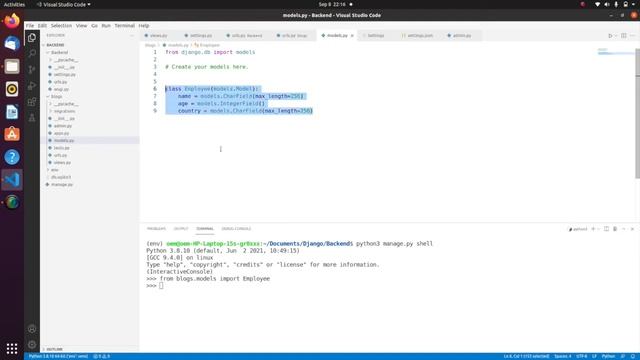This screenshot has height=360, width=640.
Task: Kill the terminal with the trash icon
Action: 615,229
